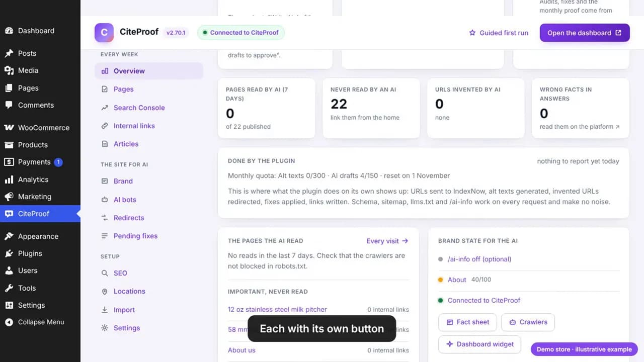The width and height of the screenshot is (644, 362).
Task: Click the Search Console trend icon
Action: point(105,108)
